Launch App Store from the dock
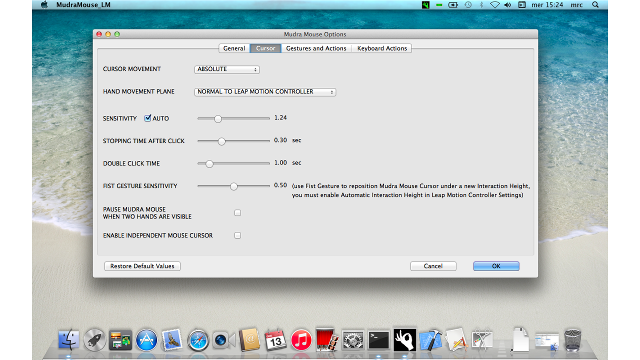This screenshot has height=360, width=640. click(147, 340)
